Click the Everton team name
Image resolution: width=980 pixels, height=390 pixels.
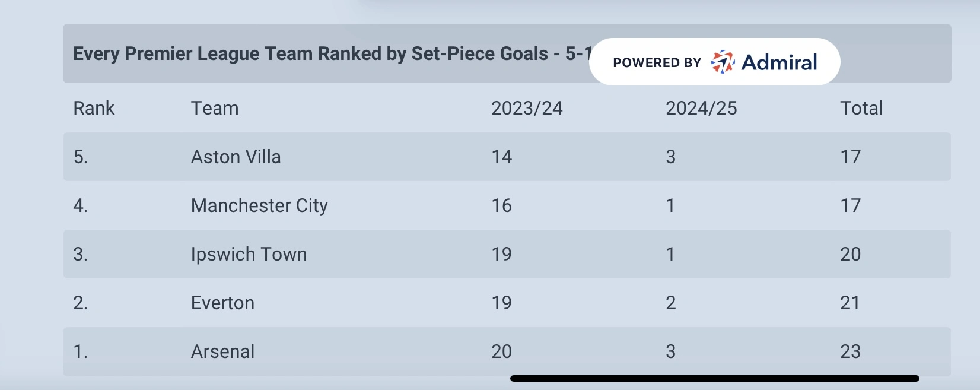[222, 303]
